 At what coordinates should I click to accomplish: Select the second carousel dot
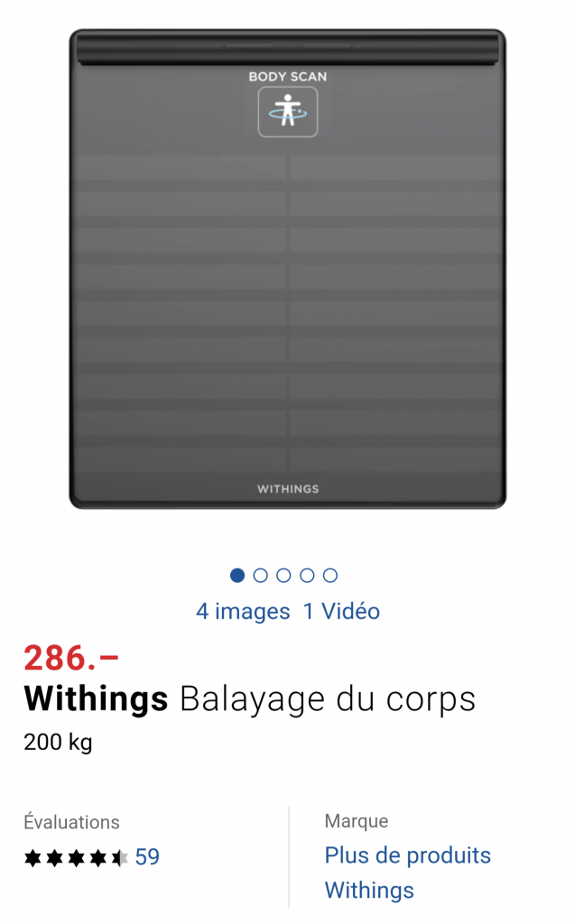(260, 575)
